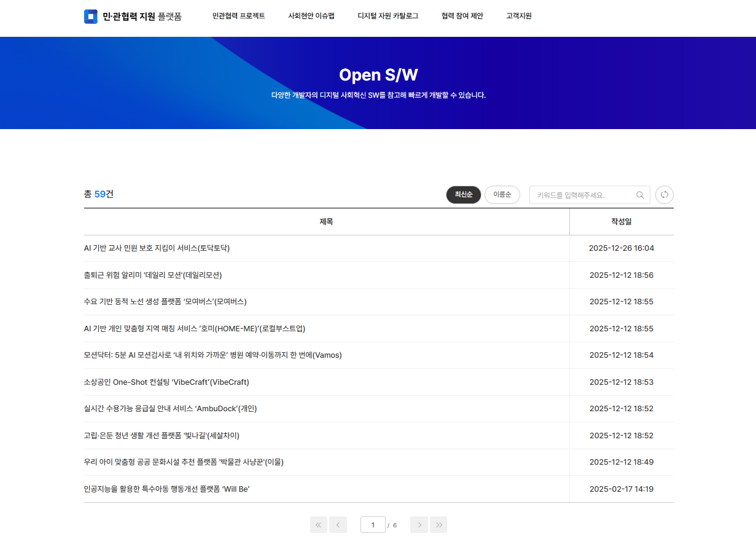Expand 고객지원 menu
This screenshot has width=756, height=544.
518,16
